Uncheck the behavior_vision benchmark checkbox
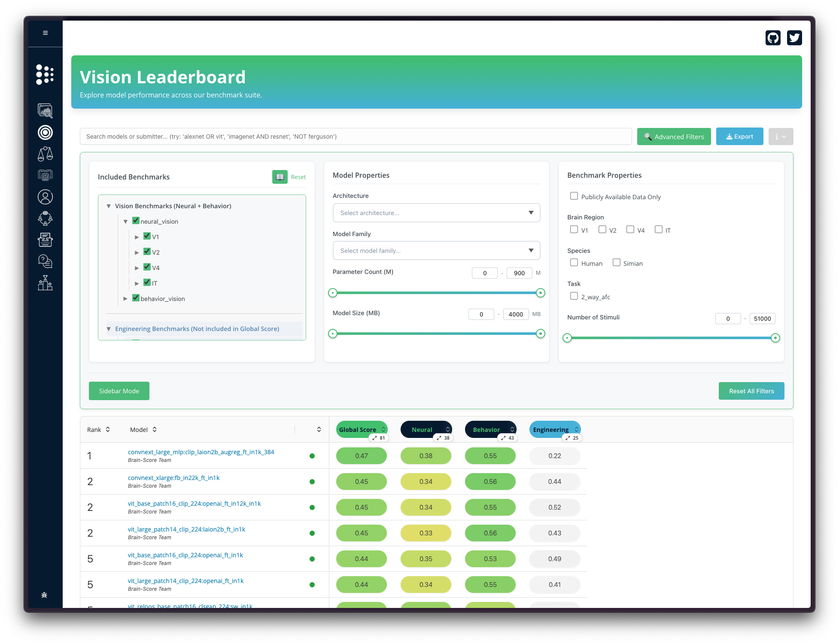The width and height of the screenshot is (839, 644). coord(136,298)
